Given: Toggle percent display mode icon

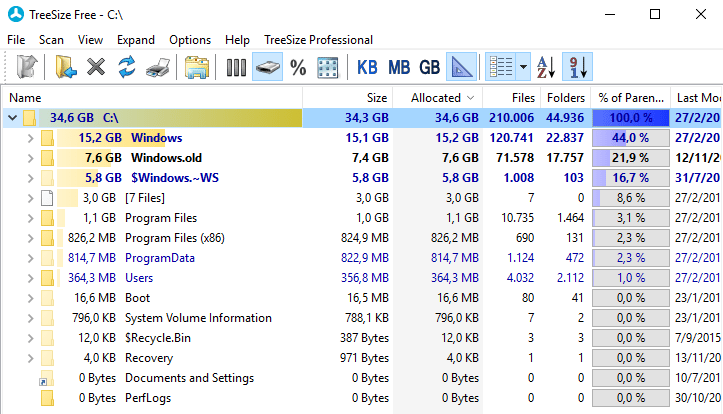Looking at the screenshot, I should point(298,68).
